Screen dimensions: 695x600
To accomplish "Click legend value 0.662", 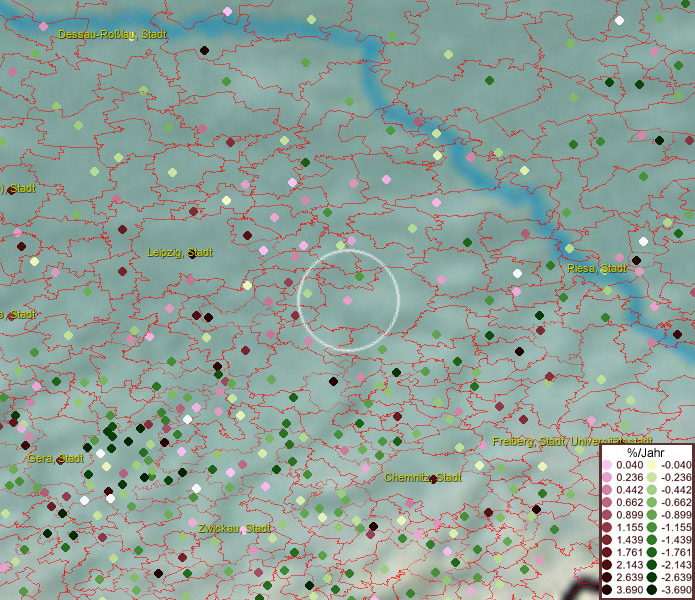I will pyautogui.click(x=629, y=503).
